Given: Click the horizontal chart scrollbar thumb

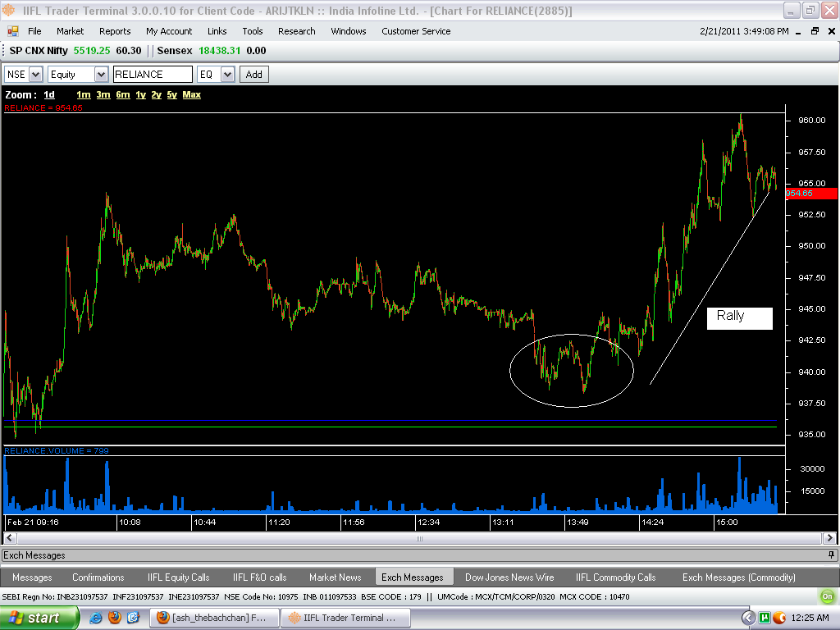Looking at the screenshot, I should click(419, 538).
